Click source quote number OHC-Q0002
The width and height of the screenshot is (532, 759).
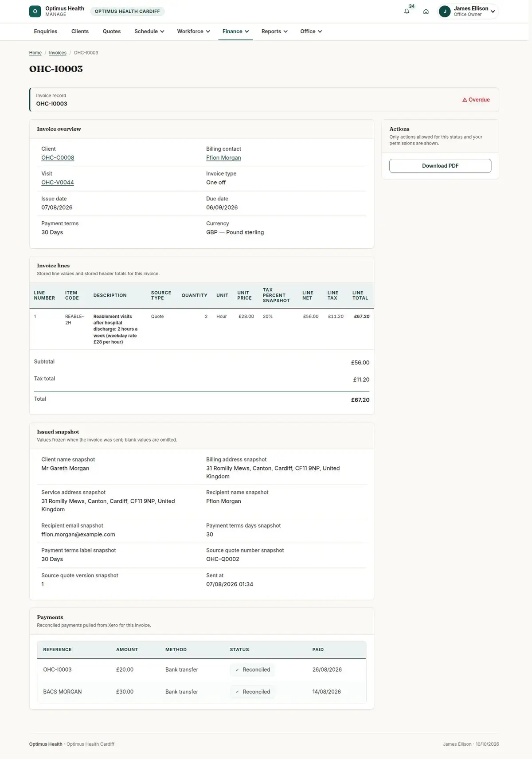coord(223,559)
